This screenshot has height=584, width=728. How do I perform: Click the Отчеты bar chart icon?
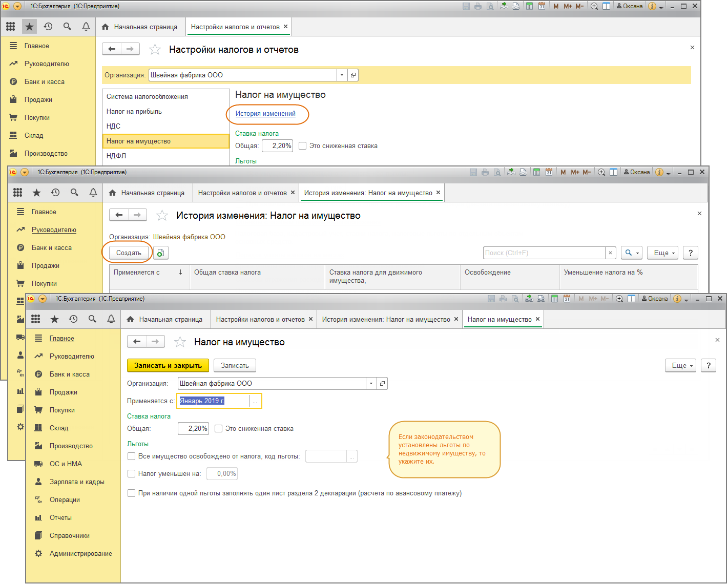(x=38, y=518)
